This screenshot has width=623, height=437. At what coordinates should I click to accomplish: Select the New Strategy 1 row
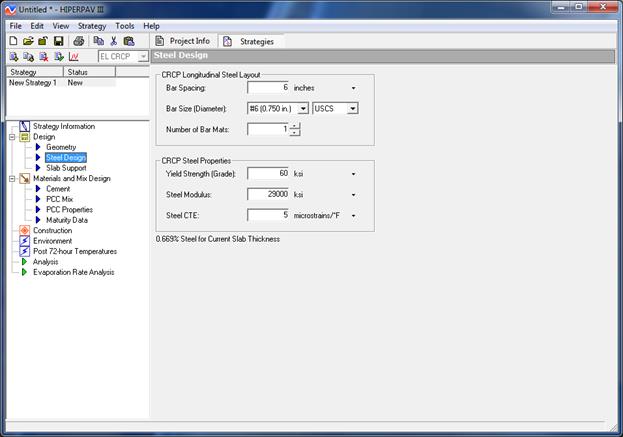pos(62,83)
